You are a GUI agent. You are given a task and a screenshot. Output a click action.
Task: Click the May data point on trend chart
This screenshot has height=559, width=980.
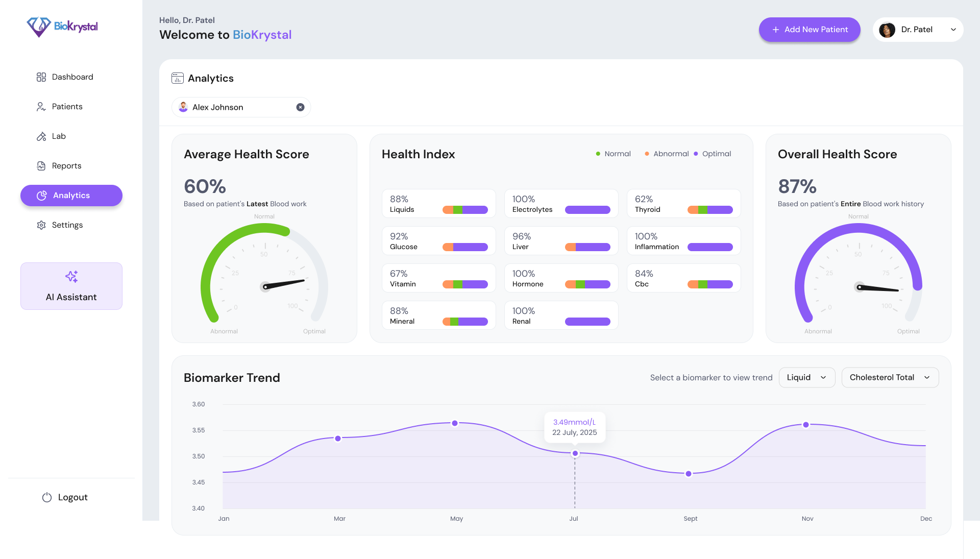pos(455,423)
